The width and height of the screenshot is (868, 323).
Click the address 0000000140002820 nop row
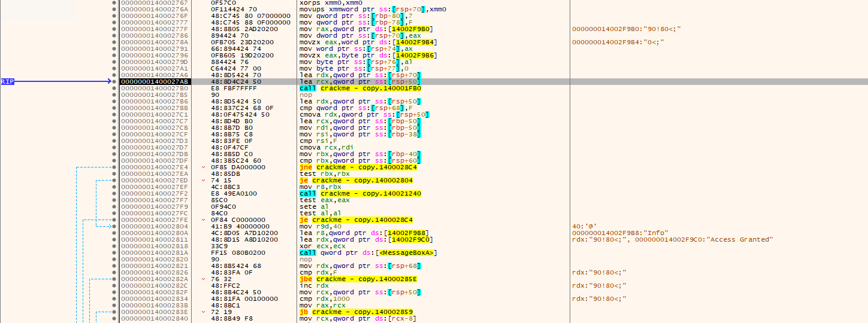pos(154,259)
